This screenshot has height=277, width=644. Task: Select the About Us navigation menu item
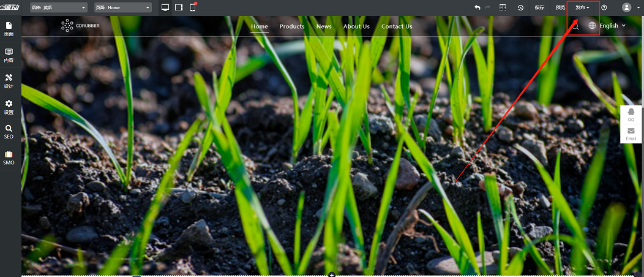point(356,26)
